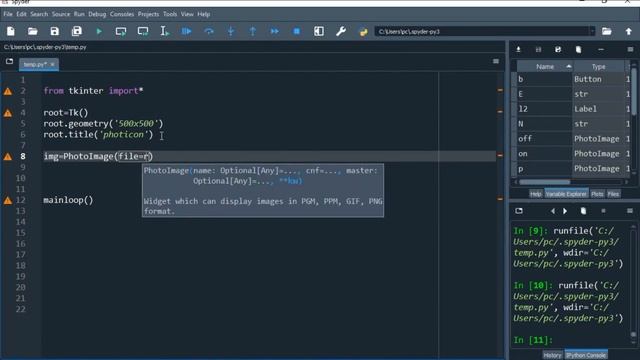The image size is (640, 360).
Task: Save Variable Explorer data as
Action: click(x=558, y=49)
